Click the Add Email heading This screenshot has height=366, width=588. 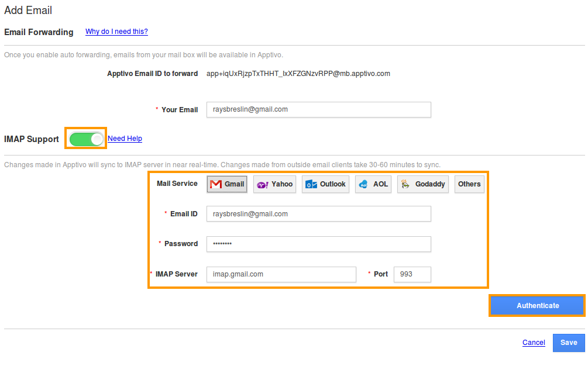[x=28, y=11]
